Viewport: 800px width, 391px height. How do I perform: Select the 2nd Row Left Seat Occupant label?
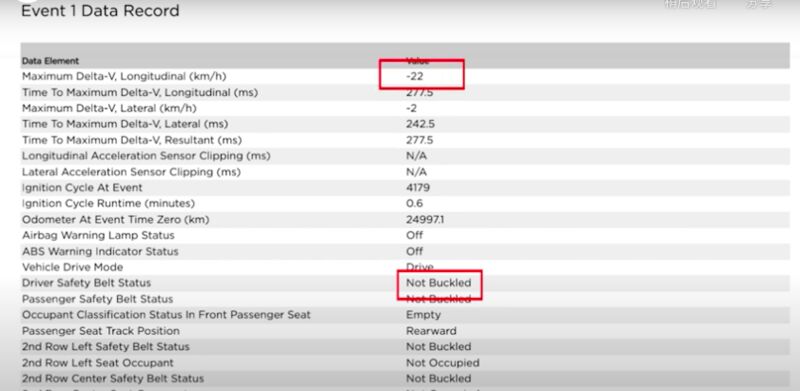pyautogui.click(x=97, y=363)
